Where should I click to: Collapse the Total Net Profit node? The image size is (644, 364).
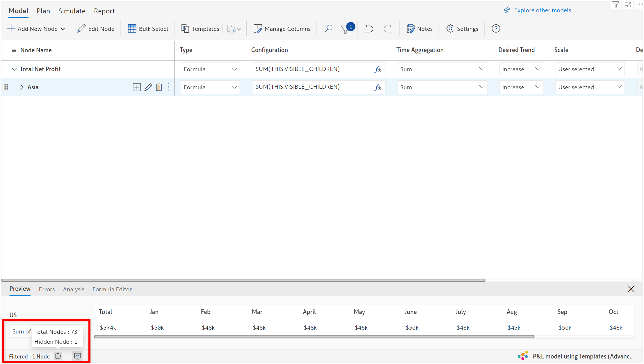14,69
